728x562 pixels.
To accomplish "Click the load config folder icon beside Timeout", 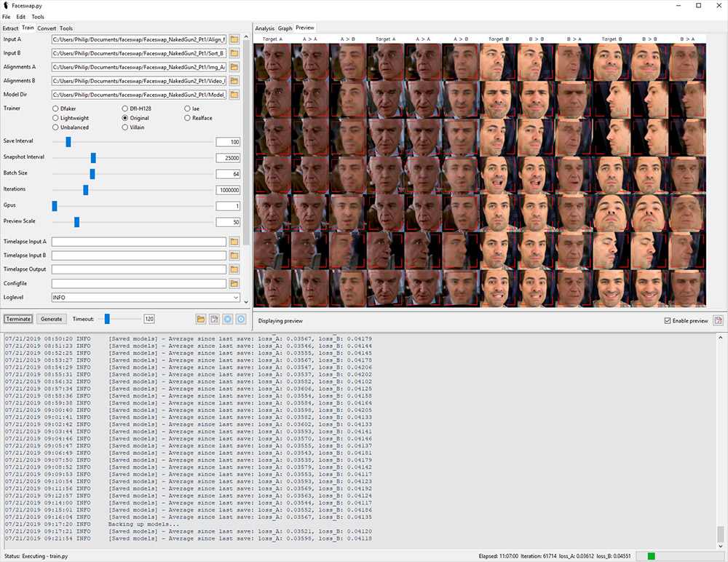I will coord(201,319).
